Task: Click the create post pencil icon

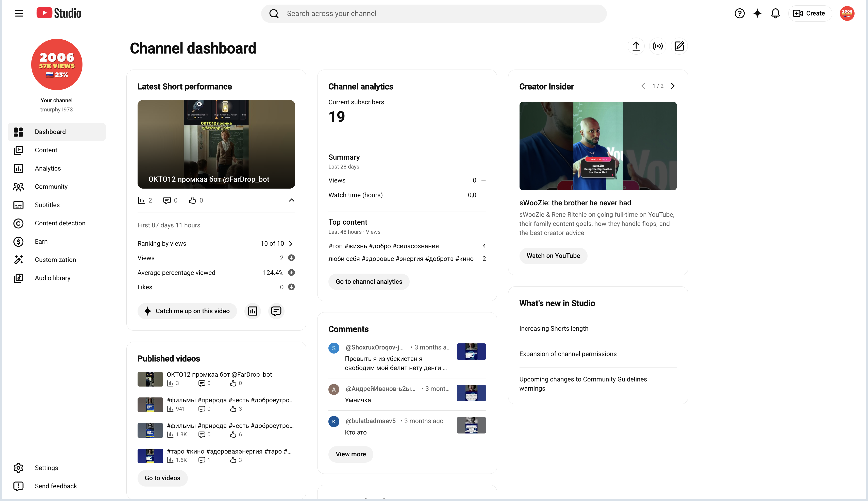Action: 679,46
